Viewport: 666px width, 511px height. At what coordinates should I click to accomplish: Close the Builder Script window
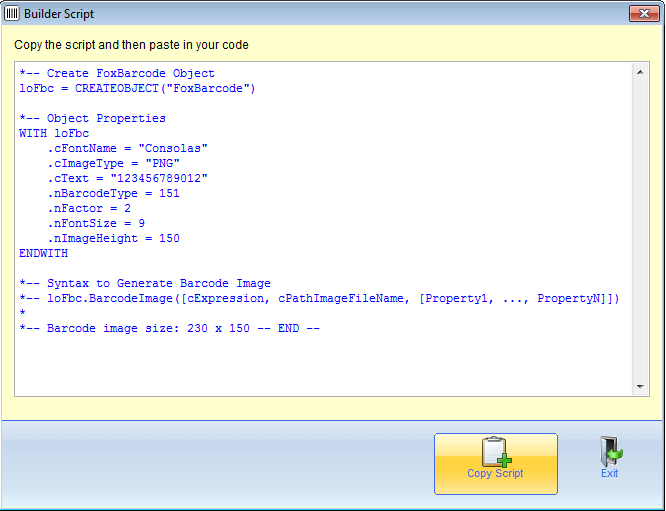[644, 14]
